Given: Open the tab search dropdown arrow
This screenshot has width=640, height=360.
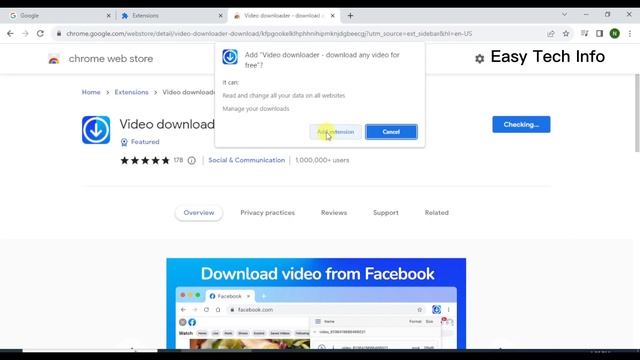Looking at the screenshot, I should coord(564,14).
